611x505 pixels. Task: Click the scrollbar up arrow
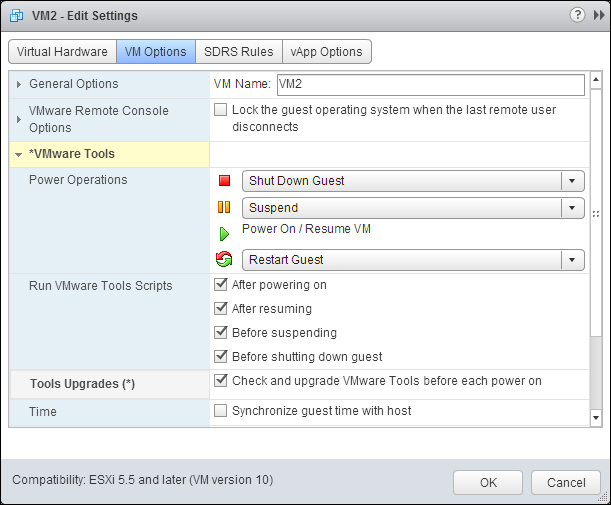click(x=596, y=80)
